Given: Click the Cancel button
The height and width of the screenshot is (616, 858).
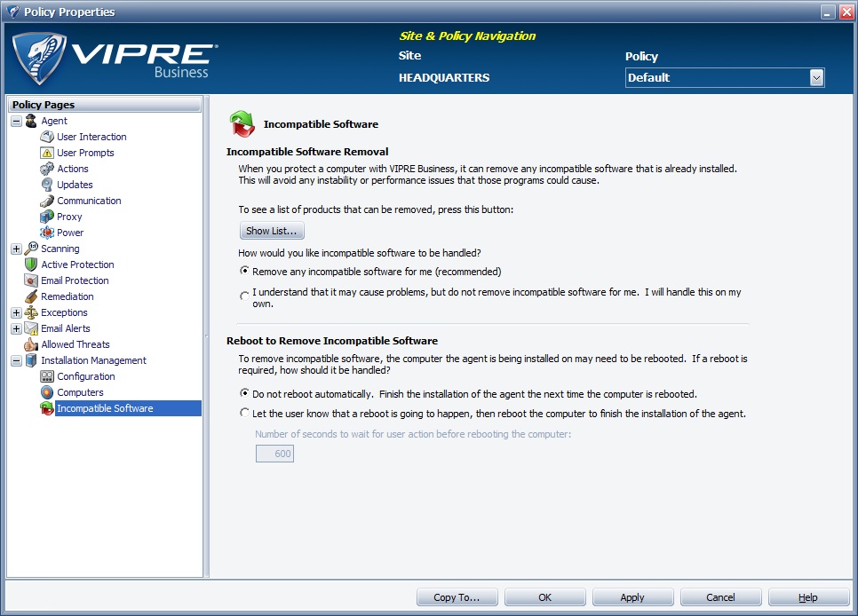Looking at the screenshot, I should 720,597.
